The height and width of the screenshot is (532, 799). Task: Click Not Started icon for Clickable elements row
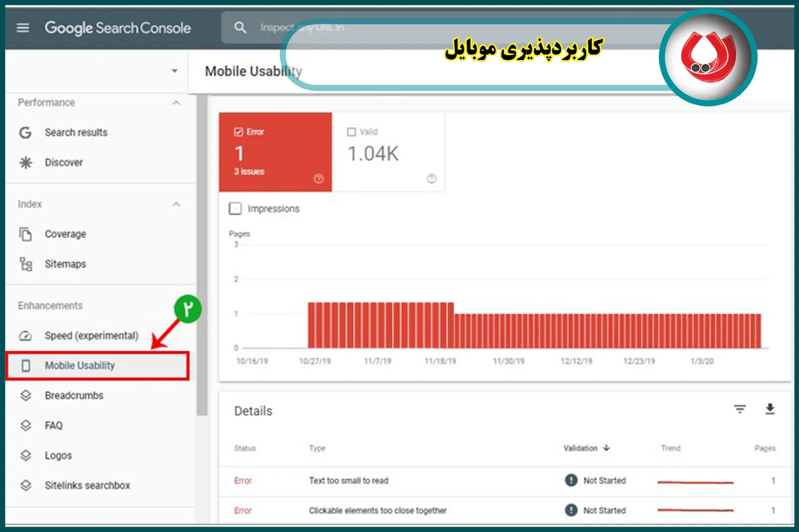pyautogui.click(x=571, y=510)
